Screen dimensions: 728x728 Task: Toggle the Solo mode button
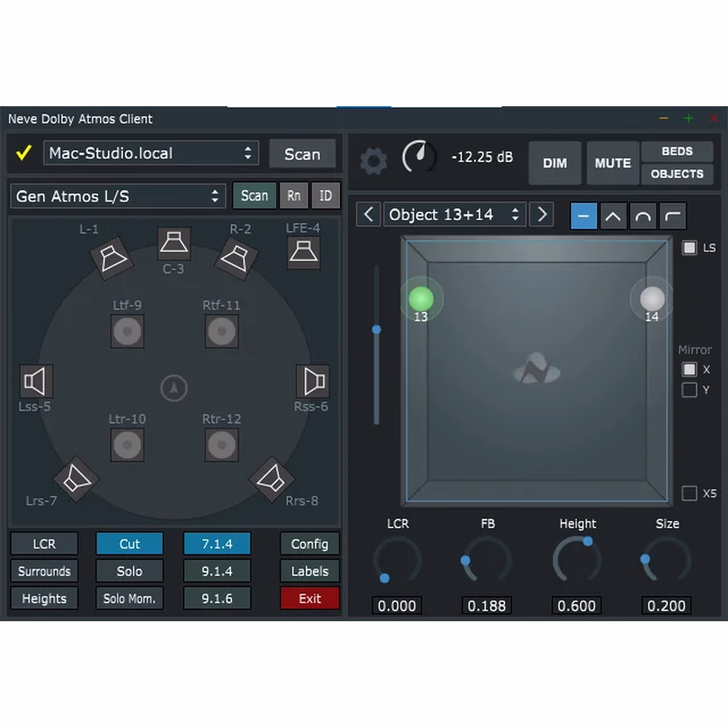click(129, 571)
